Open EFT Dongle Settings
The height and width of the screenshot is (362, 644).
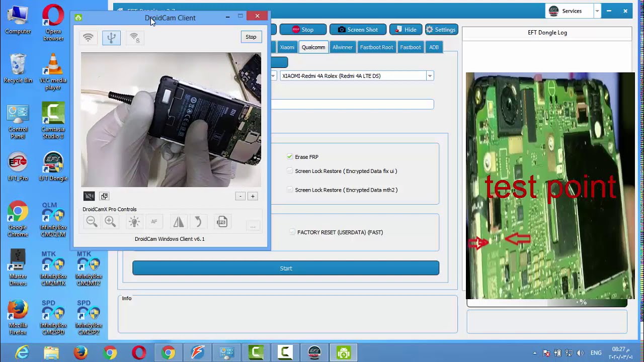click(441, 30)
